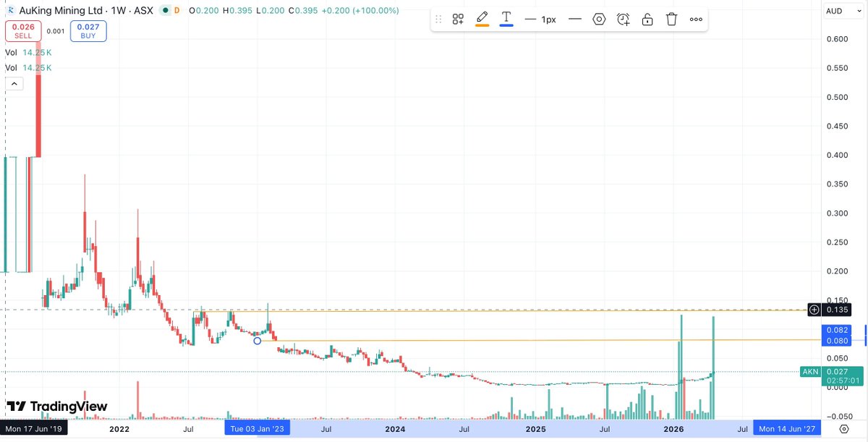Click the 2025 label on time axis
This screenshot has width=868, height=442.
(x=535, y=429)
